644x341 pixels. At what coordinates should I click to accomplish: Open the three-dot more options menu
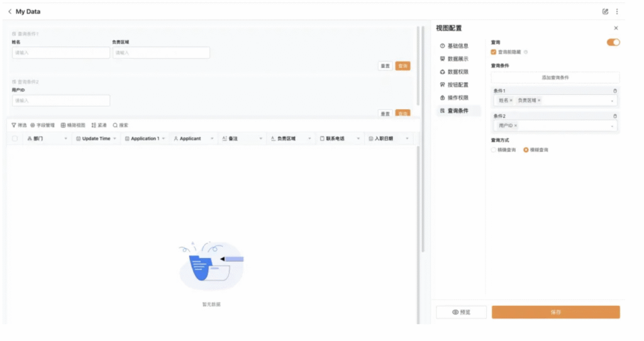(617, 11)
